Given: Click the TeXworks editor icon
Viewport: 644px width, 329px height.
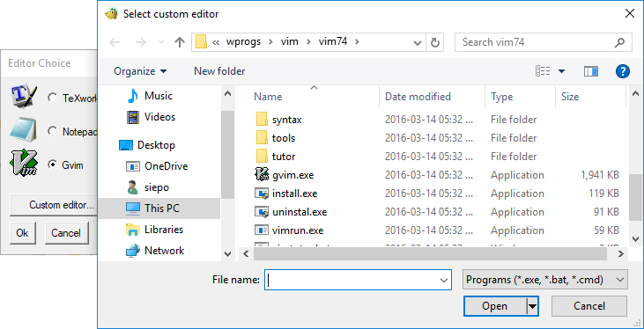Looking at the screenshot, I should tap(24, 97).
